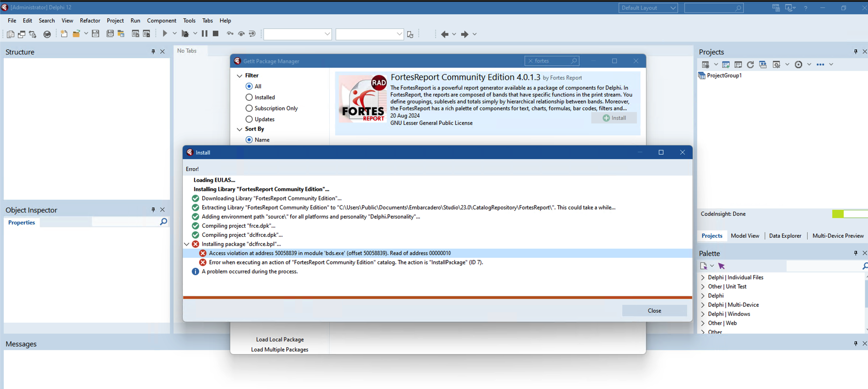This screenshot has width=868, height=389.
Task: Click the Step Over debug icon
Action: pos(241,34)
